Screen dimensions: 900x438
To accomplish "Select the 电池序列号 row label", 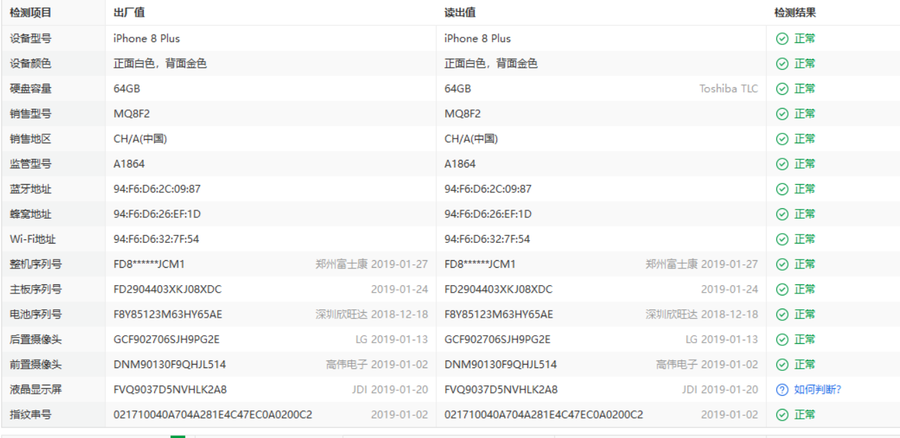I will pyautogui.click(x=36, y=314).
